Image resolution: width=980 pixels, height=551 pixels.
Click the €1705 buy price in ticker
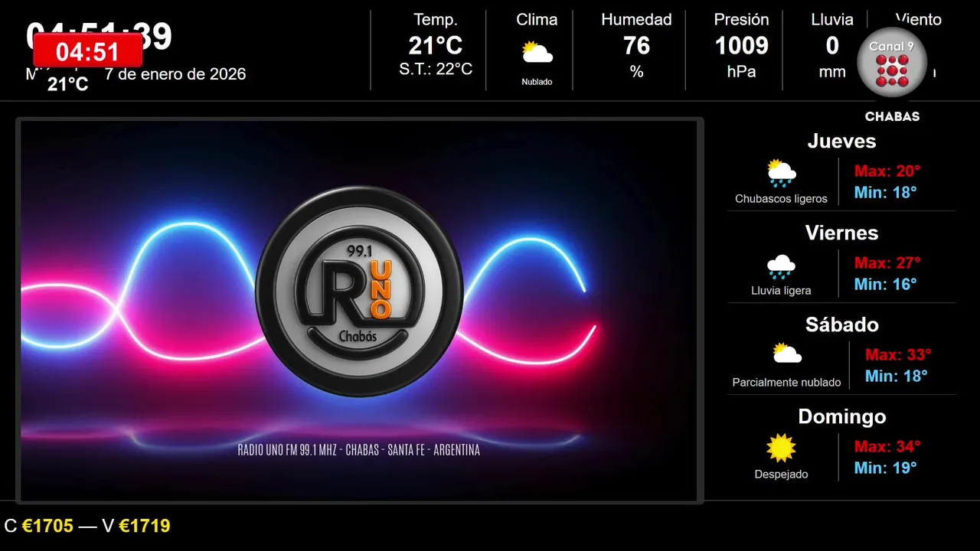pos(47,526)
